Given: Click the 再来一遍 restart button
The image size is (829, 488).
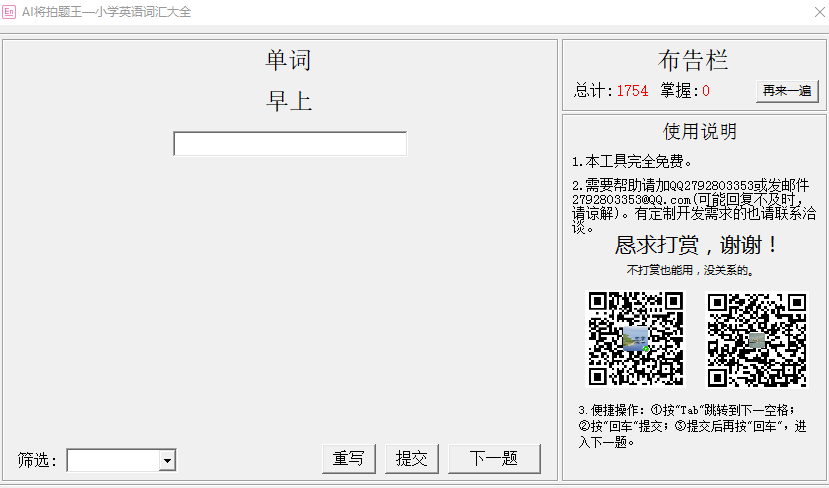Looking at the screenshot, I should [787, 91].
